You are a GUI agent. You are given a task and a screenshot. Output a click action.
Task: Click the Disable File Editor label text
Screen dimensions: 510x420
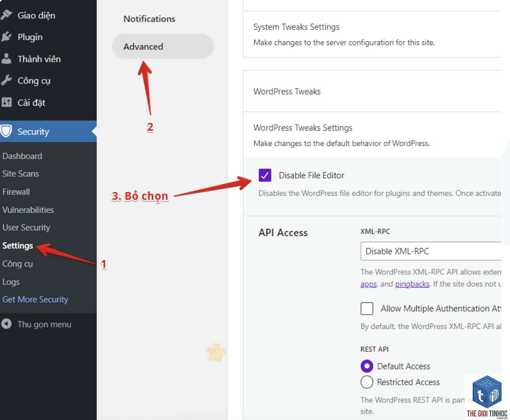(312, 175)
